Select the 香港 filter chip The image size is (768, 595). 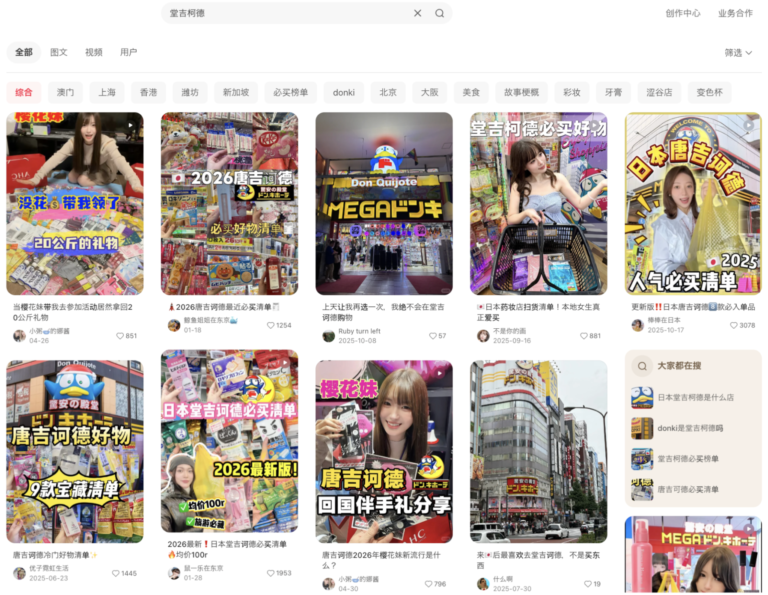coord(148,92)
